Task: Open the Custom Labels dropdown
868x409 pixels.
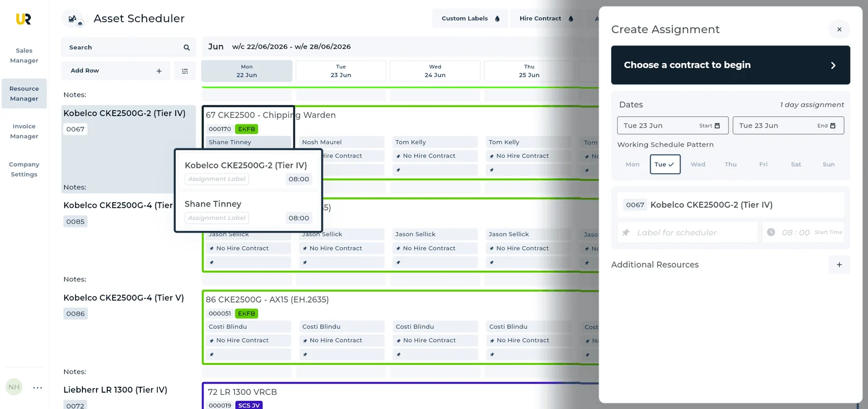Action: point(470,18)
